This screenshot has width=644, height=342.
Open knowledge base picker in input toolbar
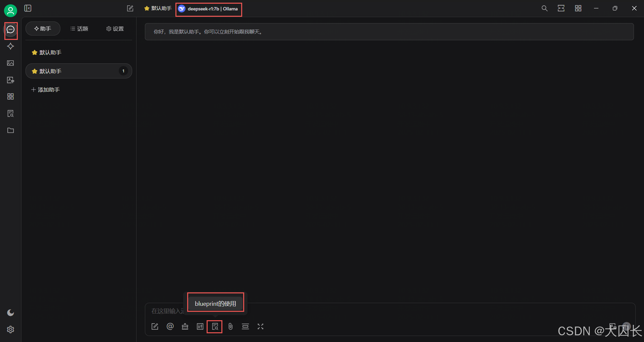point(215,327)
